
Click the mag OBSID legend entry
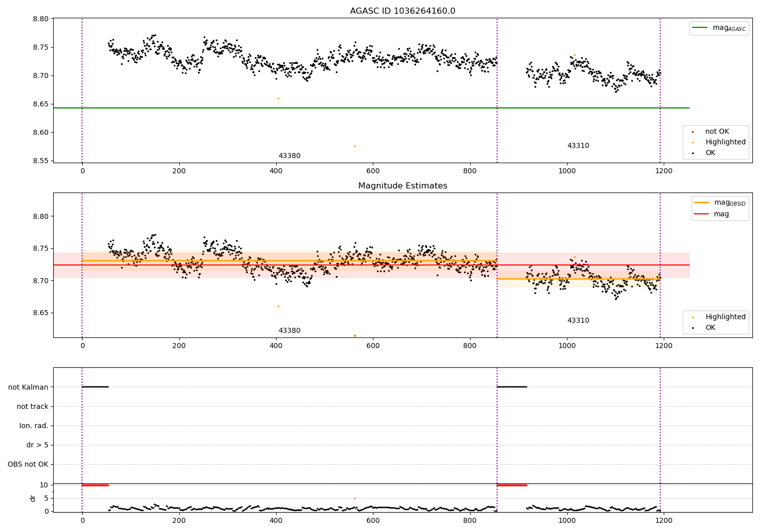click(720, 203)
